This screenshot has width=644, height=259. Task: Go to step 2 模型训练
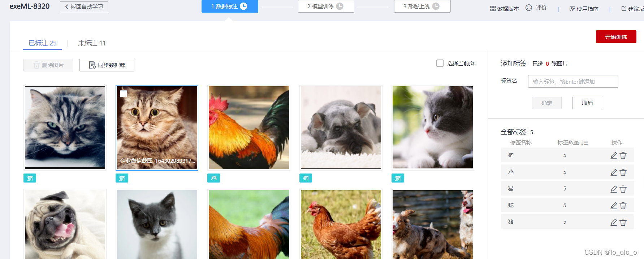326,6
